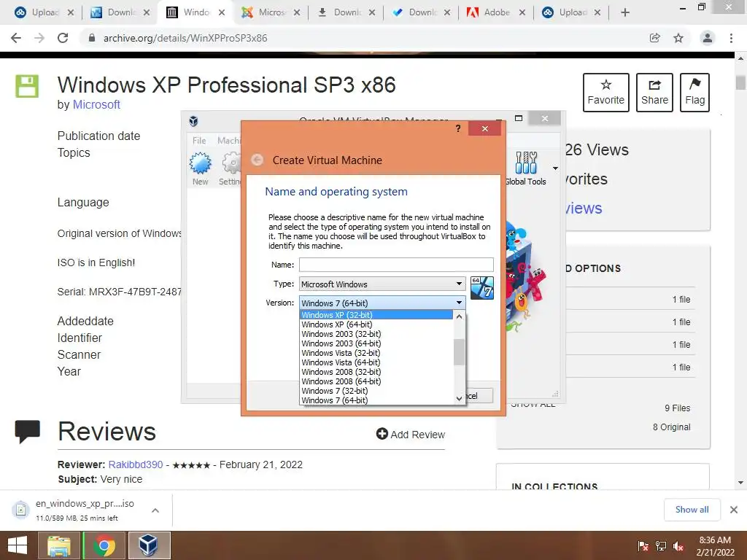Click Windows Start button on taskbar

[18, 545]
